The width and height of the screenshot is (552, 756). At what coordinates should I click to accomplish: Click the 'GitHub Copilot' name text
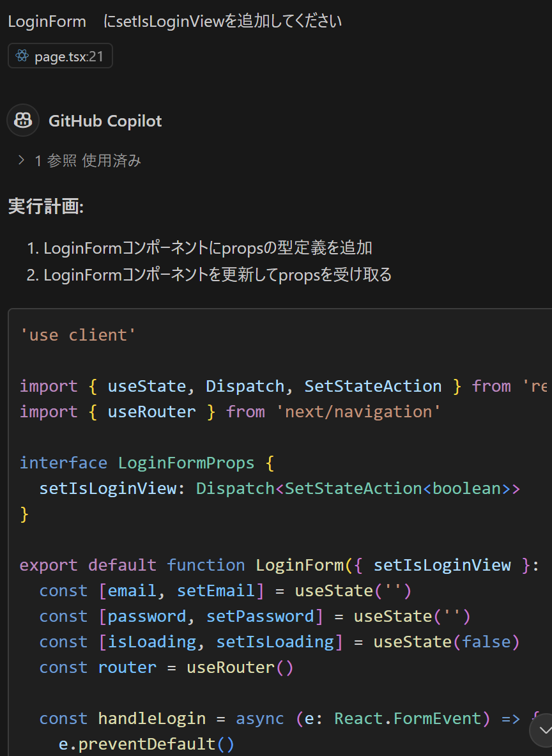[105, 121]
